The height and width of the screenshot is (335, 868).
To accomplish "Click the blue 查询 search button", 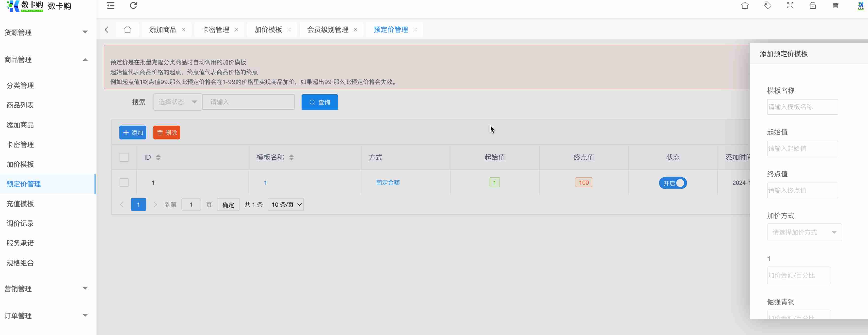I will click(320, 102).
